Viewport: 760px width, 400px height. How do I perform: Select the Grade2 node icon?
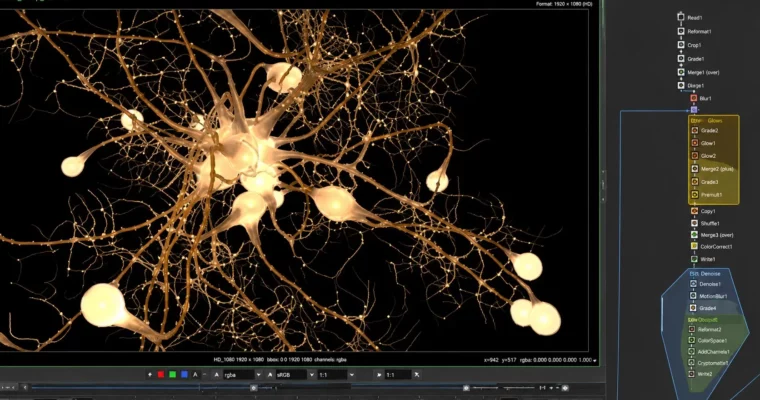695,130
